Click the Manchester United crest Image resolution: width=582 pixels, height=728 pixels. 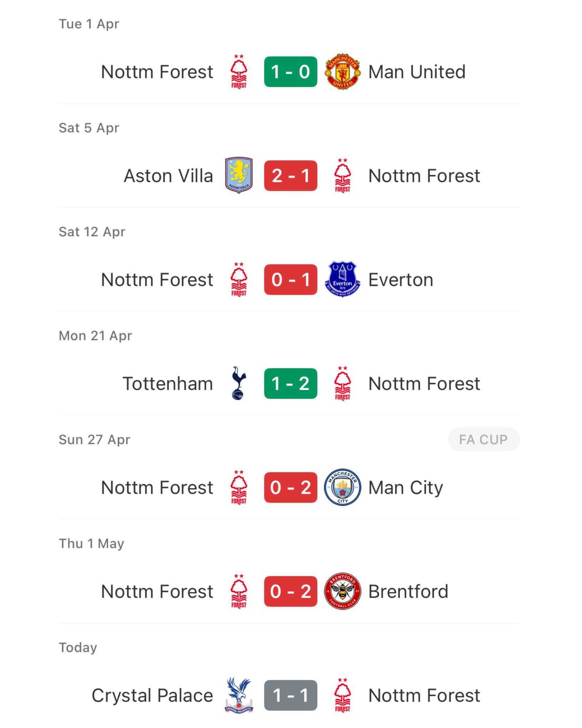pyautogui.click(x=342, y=72)
